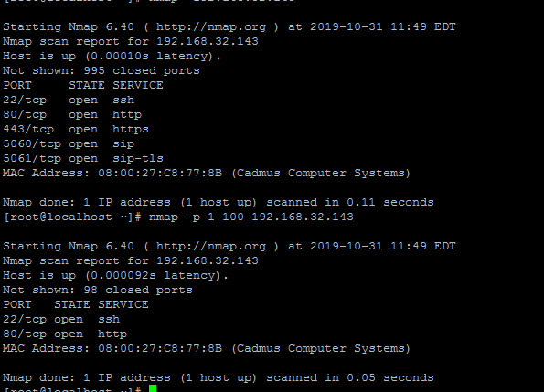Click the 22/tcp ssh row in first scan

(x=69, y=101)
